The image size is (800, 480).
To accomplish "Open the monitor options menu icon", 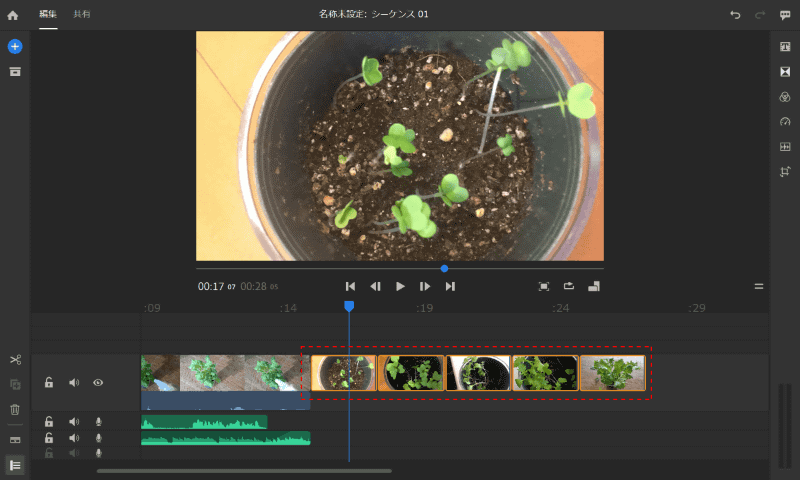I will [759, 286].
